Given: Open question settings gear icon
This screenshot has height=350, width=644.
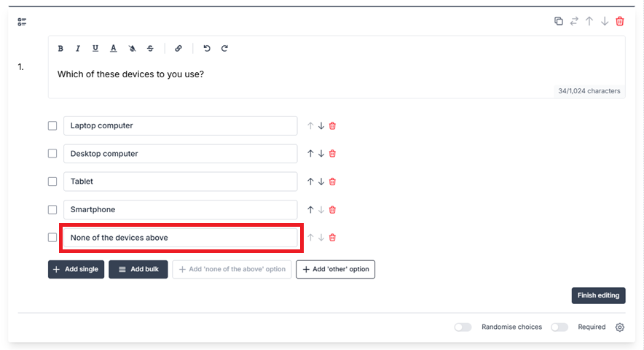Looking at the screenshot, I should [620, 327].
